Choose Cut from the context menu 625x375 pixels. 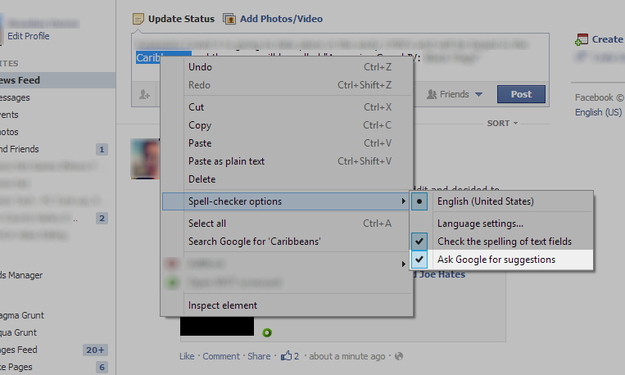pos(287,107)
